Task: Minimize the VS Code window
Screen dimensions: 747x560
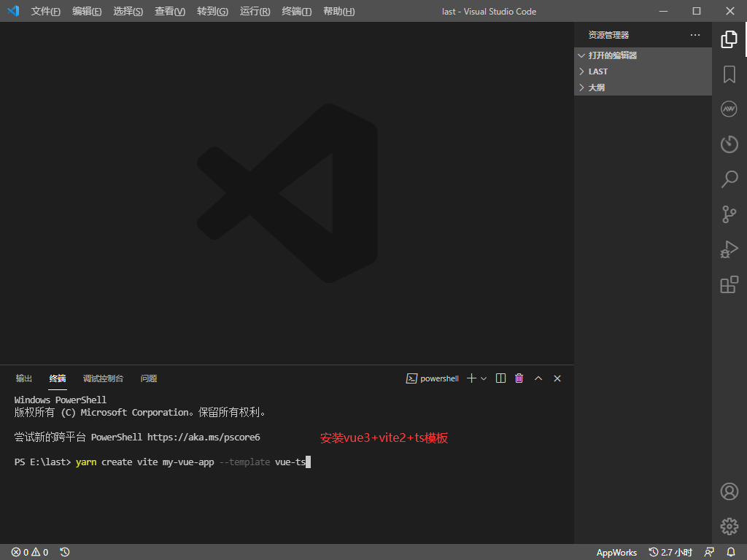Action: pos(663,11)
